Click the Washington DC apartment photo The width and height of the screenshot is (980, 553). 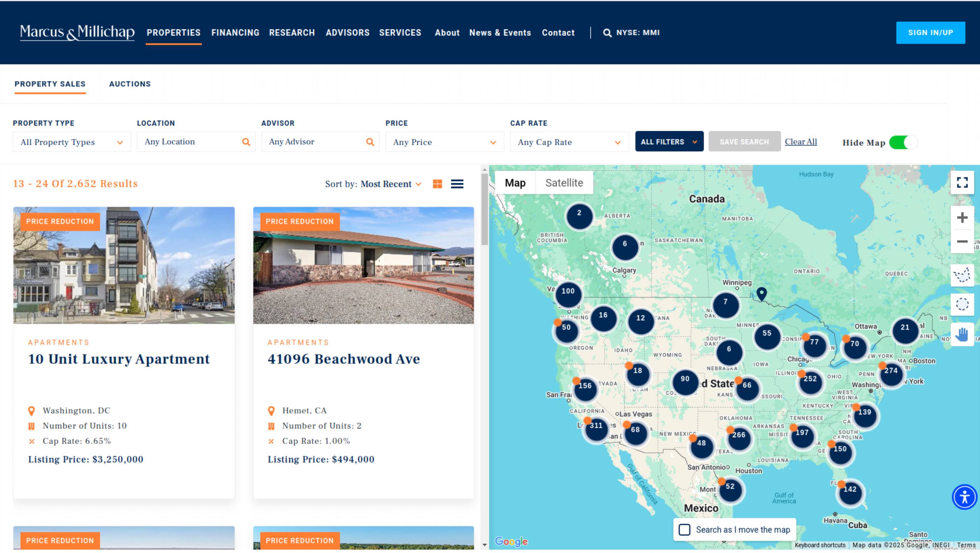(124, 265)
